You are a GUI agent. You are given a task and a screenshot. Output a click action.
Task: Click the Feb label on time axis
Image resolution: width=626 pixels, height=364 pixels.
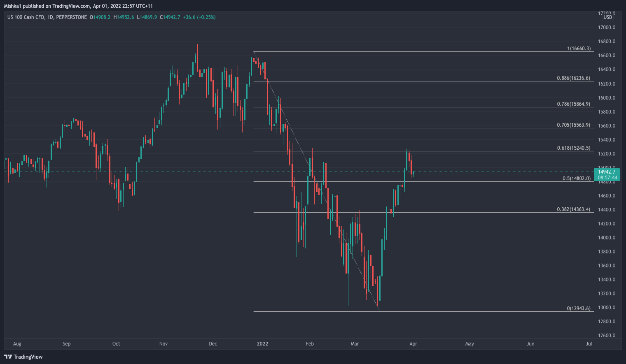click(x=310, y=344)
